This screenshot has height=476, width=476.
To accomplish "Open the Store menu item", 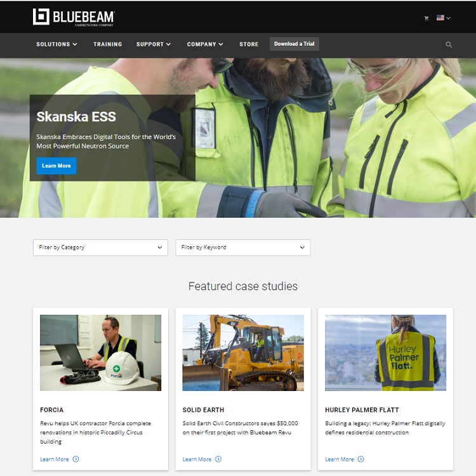I will pos(249,44).
